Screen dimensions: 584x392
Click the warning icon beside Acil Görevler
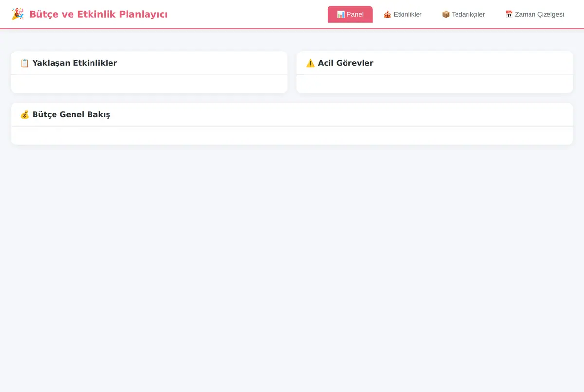pyautogui.click(x=310, y=63)
